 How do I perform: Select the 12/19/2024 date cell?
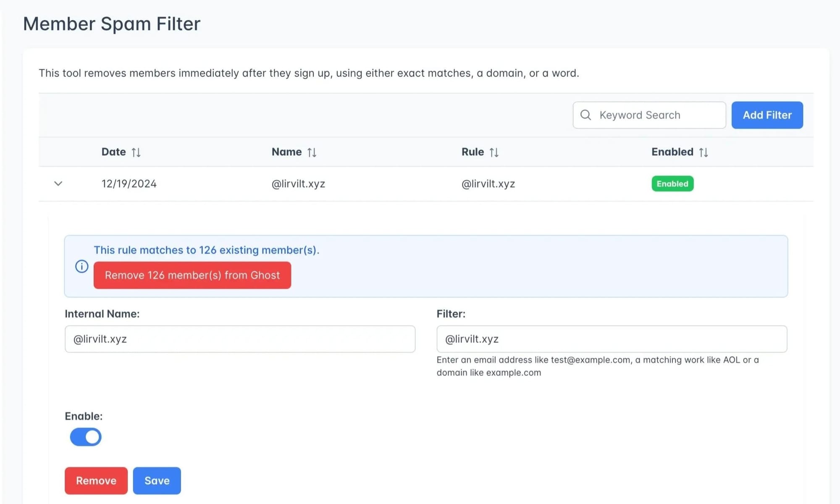(x=129, y=184)
